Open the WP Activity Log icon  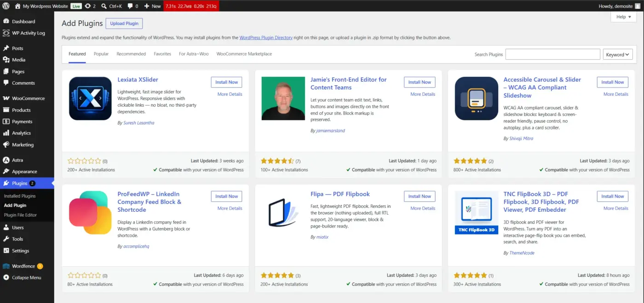[x=6, y=33]
